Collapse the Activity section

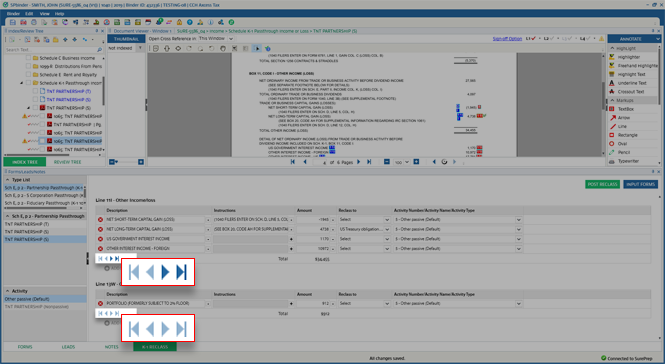click(7, 291)
